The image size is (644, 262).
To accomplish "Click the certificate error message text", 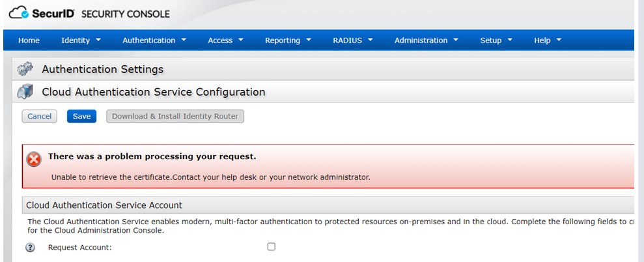I will click(210, 177).
